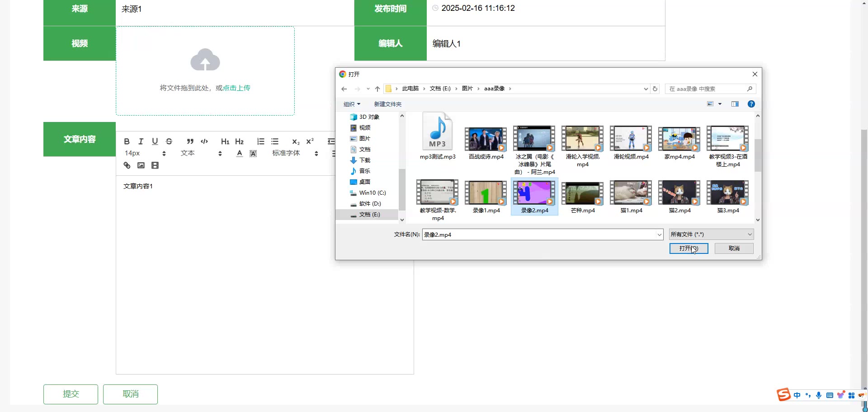Toggle underline formatting in the editor

pyautogui.click(x=155, y=141)
